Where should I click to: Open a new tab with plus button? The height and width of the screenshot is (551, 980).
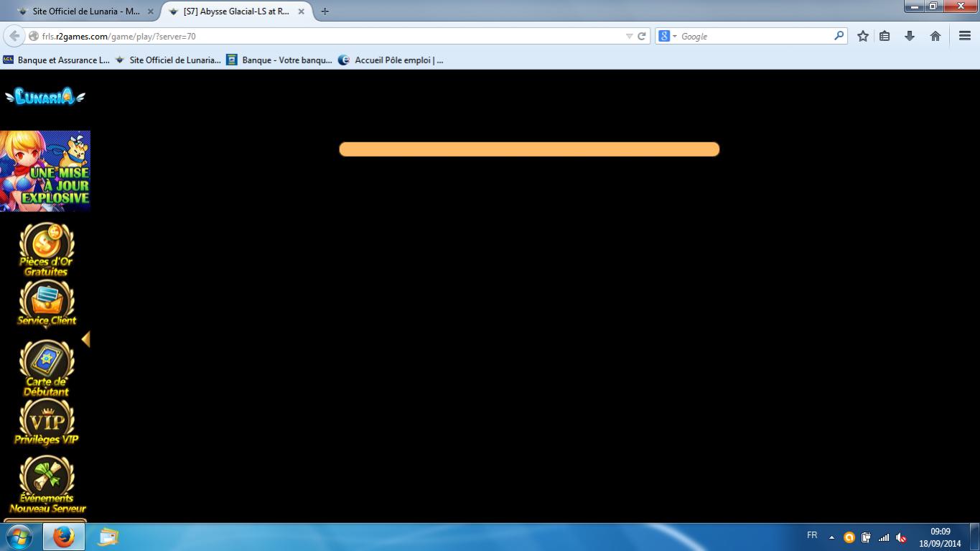pos(325,11)
